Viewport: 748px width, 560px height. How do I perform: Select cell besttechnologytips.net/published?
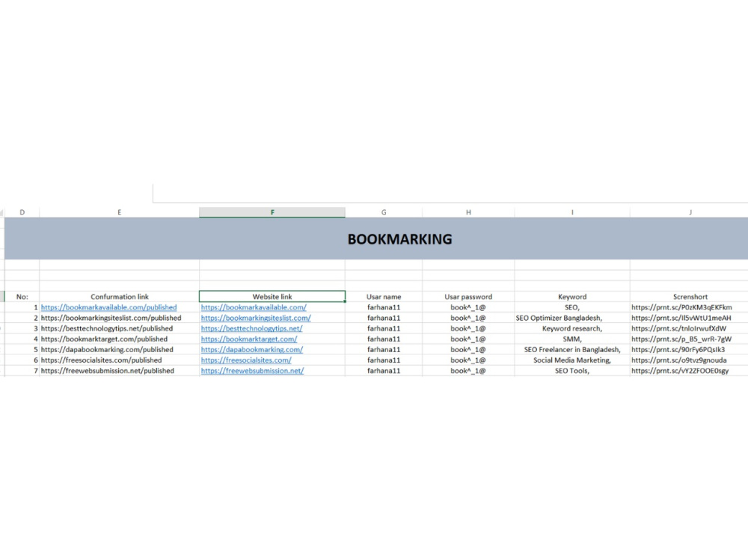[x=119, y=328]
